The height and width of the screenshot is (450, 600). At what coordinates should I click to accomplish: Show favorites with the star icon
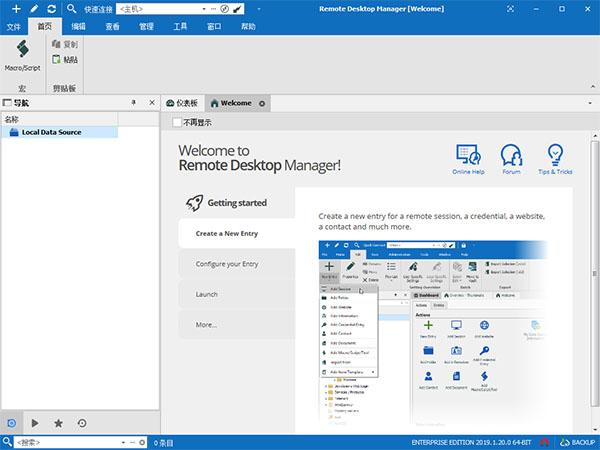(59, 423)
